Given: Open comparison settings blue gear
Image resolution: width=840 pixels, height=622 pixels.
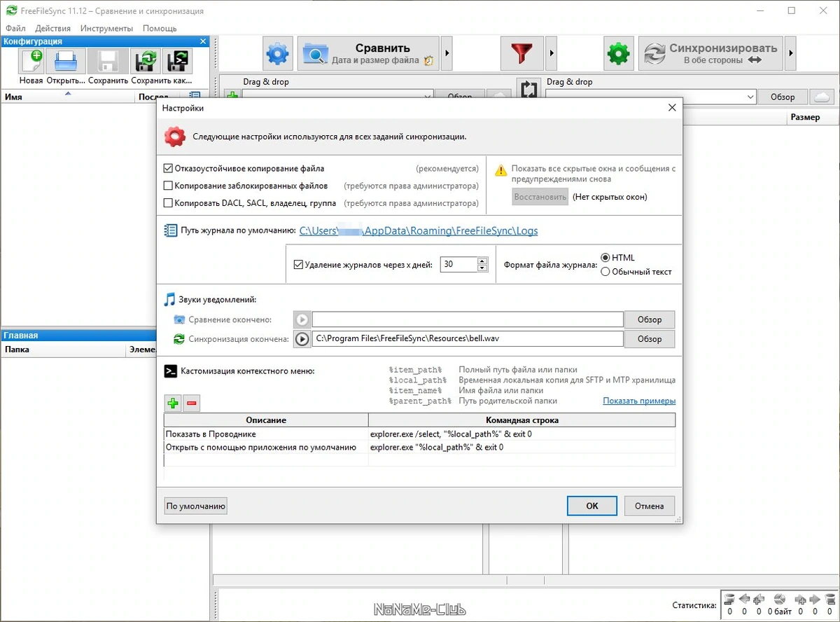Looking at the screenshot, I should [278, 53].
